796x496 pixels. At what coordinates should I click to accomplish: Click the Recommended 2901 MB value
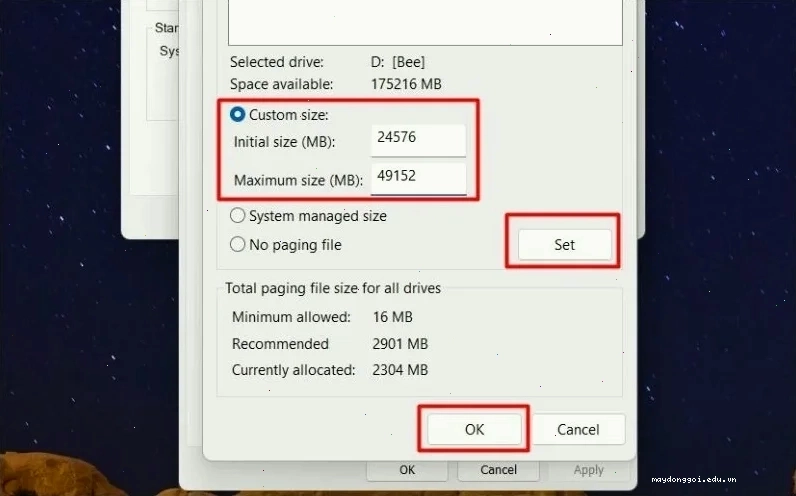(400, 344)
